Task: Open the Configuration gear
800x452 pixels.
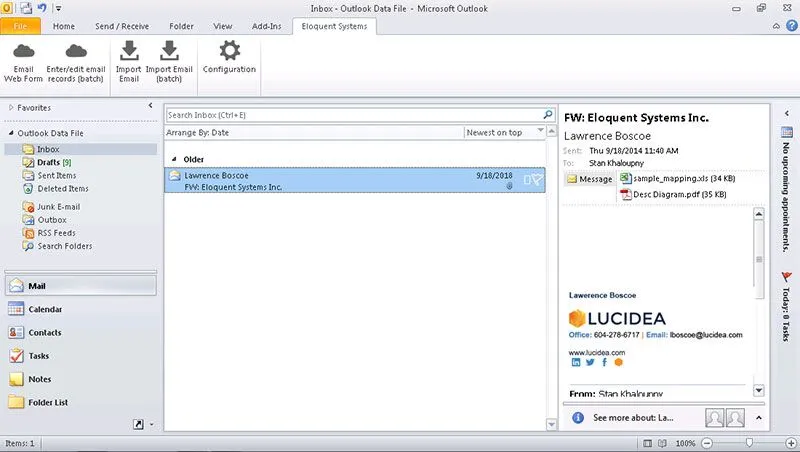Action: click(x=230, y=51)
